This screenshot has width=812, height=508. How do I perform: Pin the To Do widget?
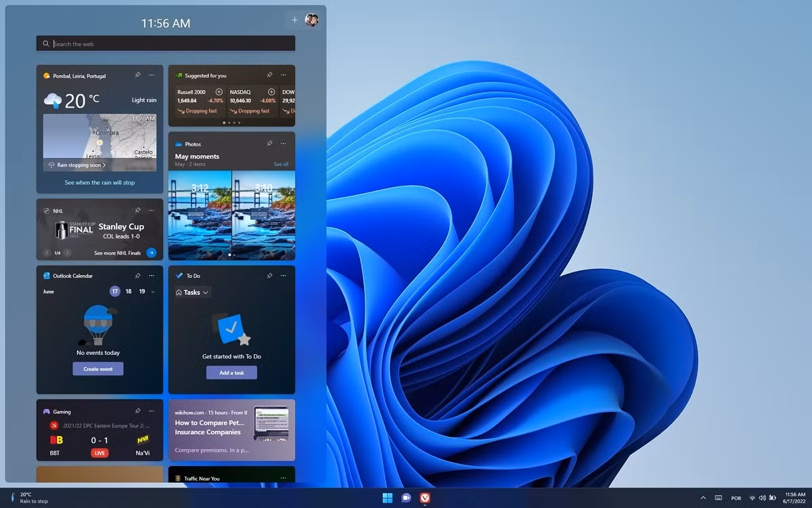click(270, 276)
